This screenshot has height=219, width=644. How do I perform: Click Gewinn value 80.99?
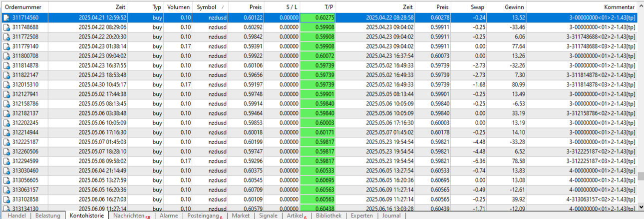pos(517,84)
